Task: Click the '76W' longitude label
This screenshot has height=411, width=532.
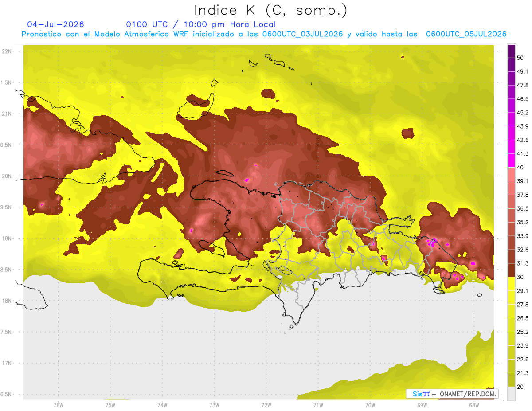Action: click(x=58, y=405)
